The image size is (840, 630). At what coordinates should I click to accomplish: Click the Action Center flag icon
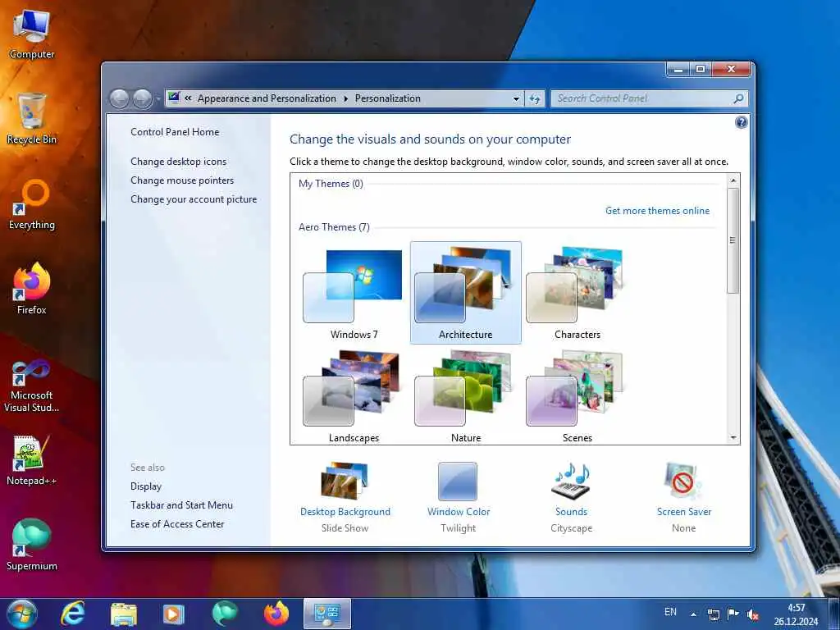click(733, 614)
